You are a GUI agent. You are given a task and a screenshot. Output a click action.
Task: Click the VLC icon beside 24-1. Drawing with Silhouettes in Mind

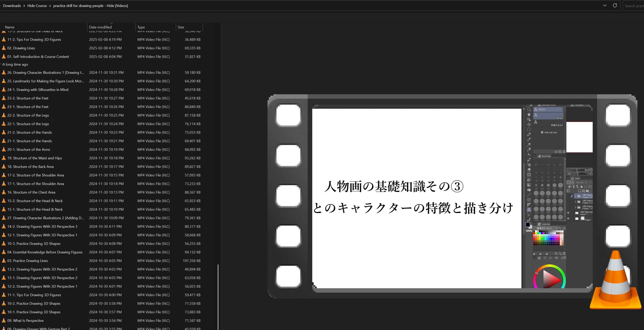4,89
